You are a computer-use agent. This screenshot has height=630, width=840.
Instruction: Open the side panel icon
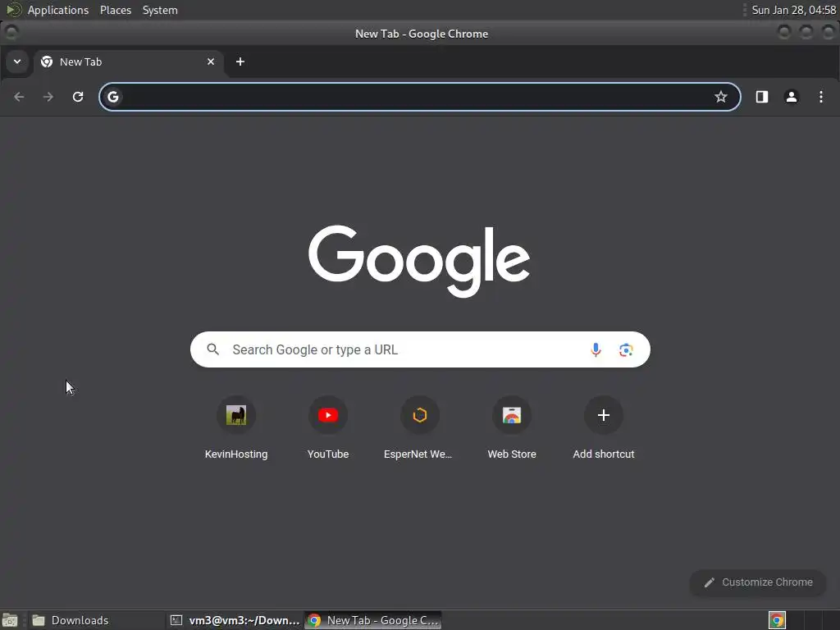click(762, 97)
